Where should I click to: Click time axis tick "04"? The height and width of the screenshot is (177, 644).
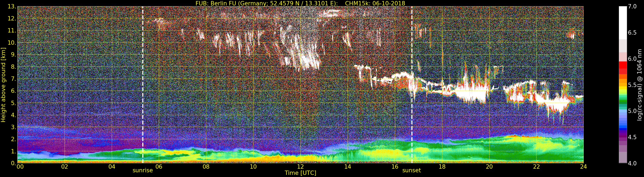pyautogui.click(x=112, y=166)
